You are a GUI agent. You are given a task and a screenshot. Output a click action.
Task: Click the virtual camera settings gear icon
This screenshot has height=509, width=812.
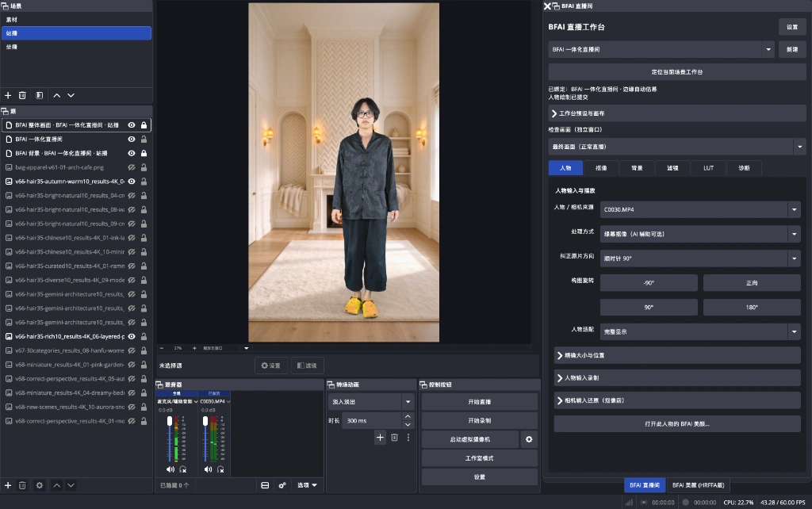[x=529, y=439]
